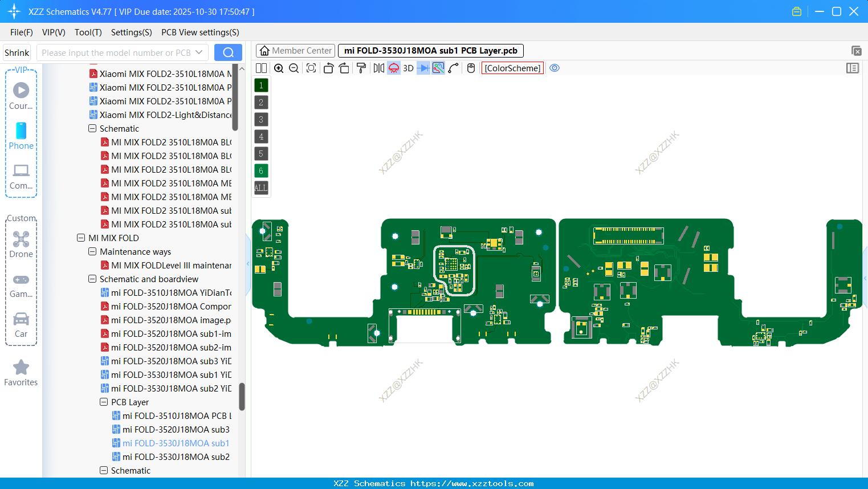Screen dimensions: 868x489
Task: Collapse the PCB Layer tree section
Action: coord(104,402)
